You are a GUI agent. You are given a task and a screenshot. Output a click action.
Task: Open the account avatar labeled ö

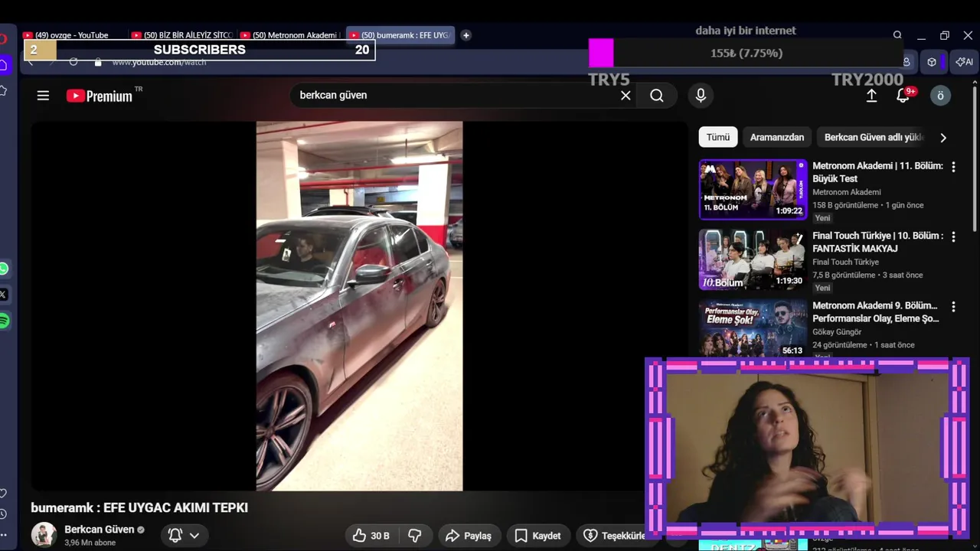click(940, 96)
